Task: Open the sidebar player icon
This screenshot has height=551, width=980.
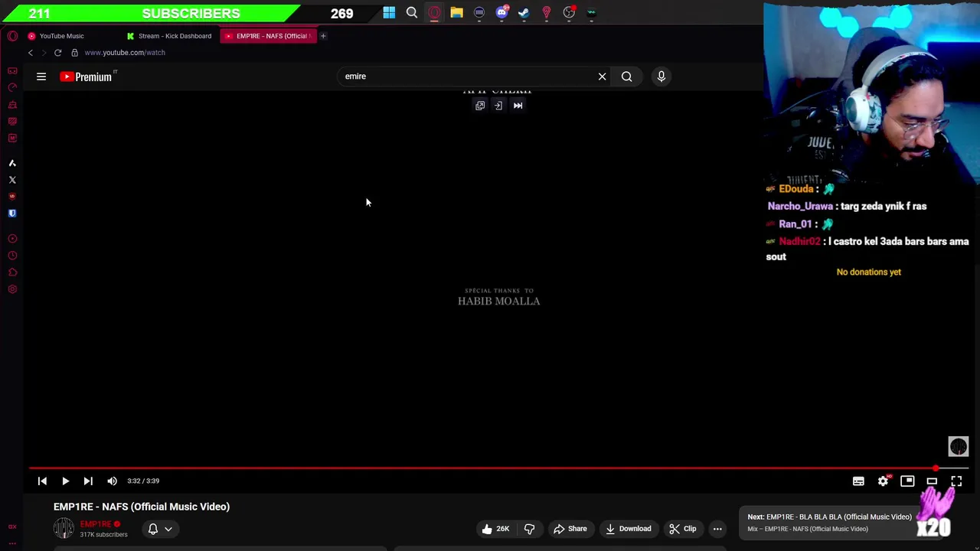Action: pyautogui.click(x=12, y=239)
